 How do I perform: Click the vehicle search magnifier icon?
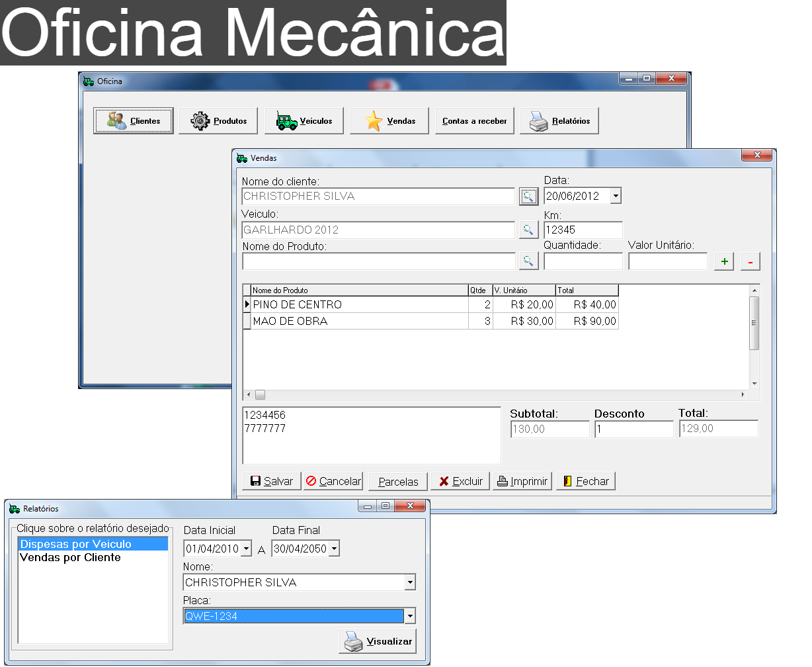pyautogui.click(x=528, y=230)
